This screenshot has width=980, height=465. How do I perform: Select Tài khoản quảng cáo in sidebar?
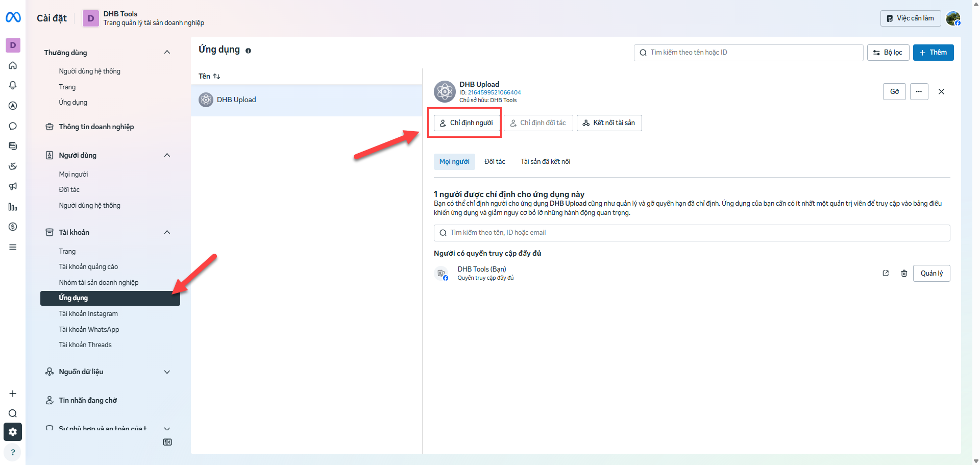(88, 266)
